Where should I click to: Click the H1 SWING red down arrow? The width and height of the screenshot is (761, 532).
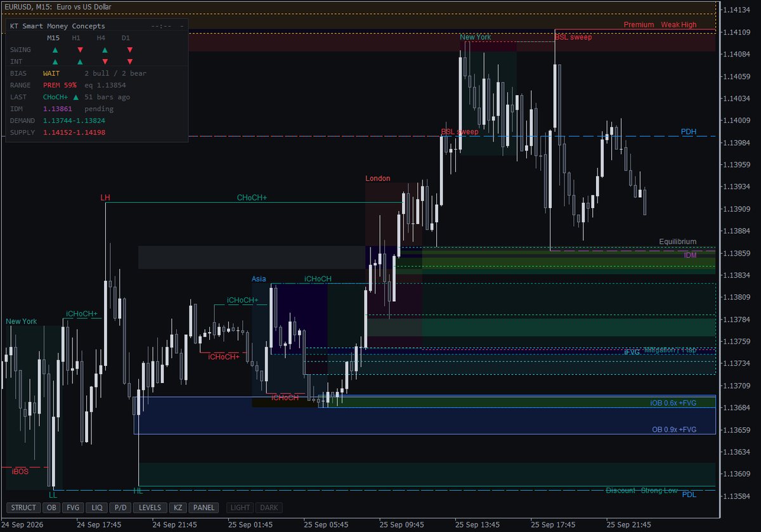[80, 49]
